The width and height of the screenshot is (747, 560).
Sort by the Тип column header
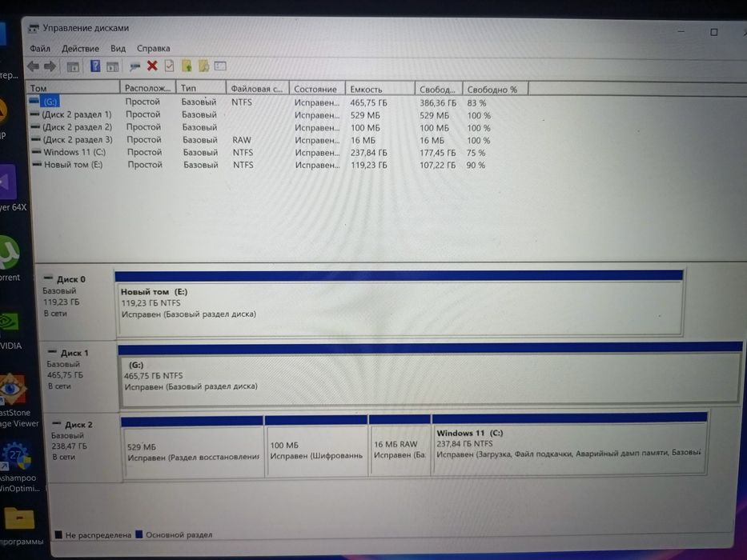(x=201, y=88)
